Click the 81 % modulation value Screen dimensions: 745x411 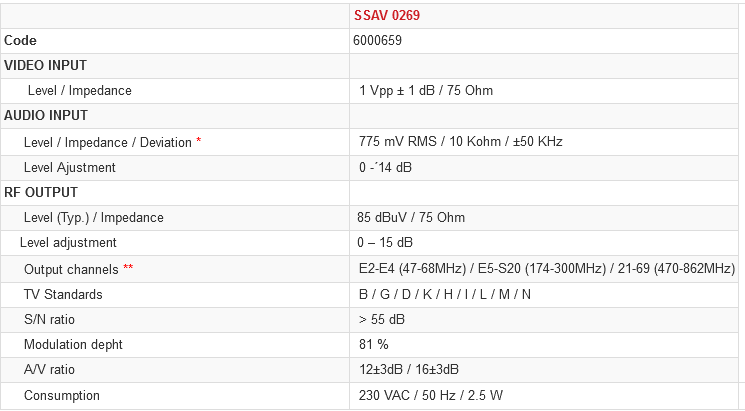click(x=374, y=345)
